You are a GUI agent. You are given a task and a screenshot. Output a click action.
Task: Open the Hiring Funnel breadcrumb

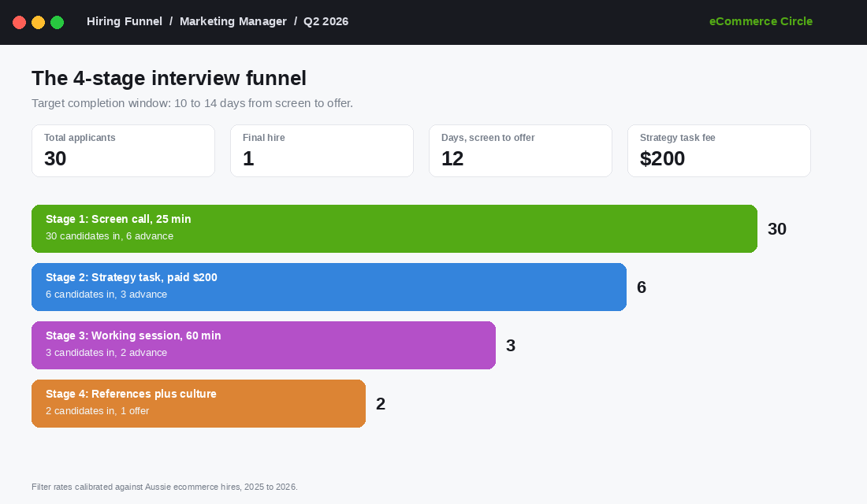(x=125, y=21)
